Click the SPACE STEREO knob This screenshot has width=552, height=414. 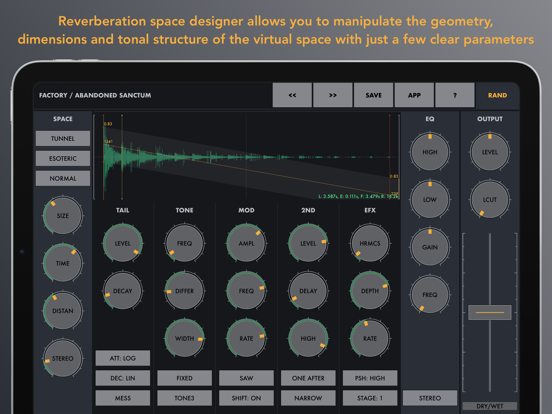click(63, 358)
